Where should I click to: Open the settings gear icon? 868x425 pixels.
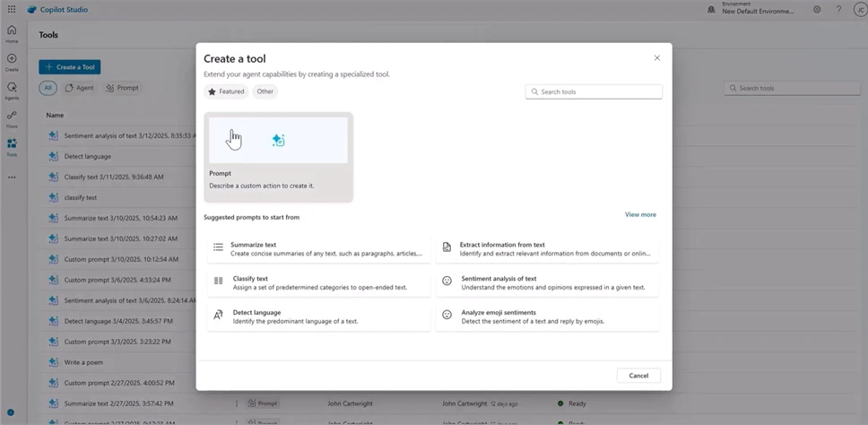click(817, 9)
